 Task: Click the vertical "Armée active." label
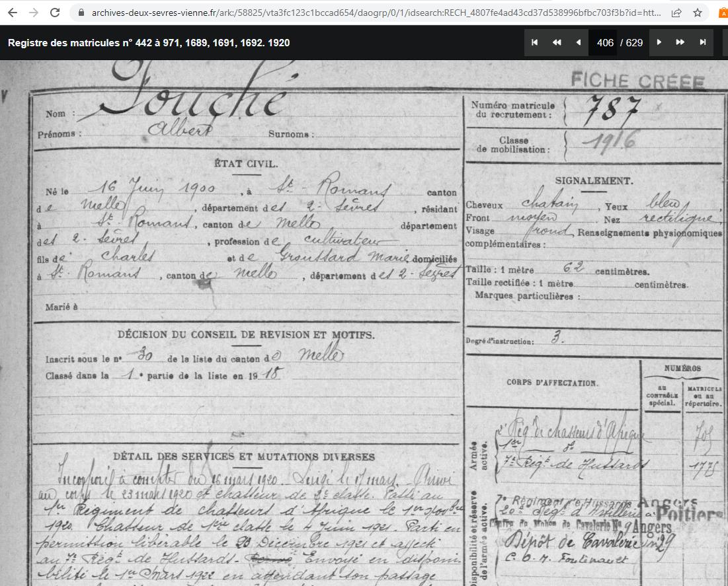click(477, 456)
